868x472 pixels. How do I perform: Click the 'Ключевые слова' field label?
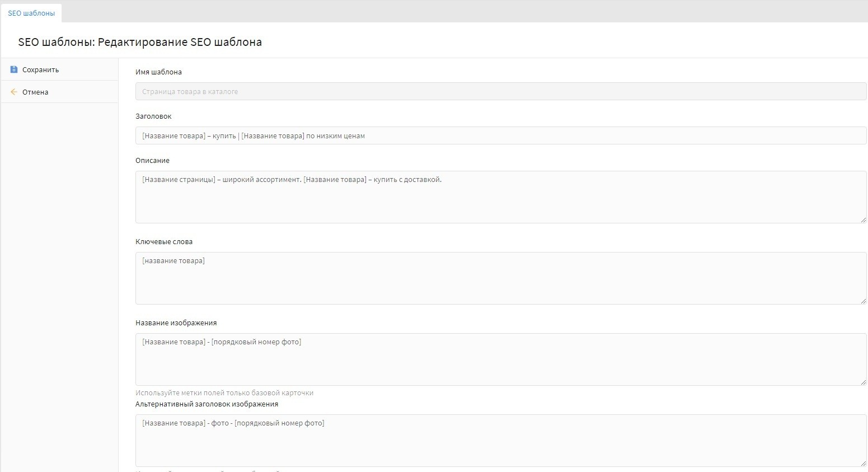coord(164,242)
